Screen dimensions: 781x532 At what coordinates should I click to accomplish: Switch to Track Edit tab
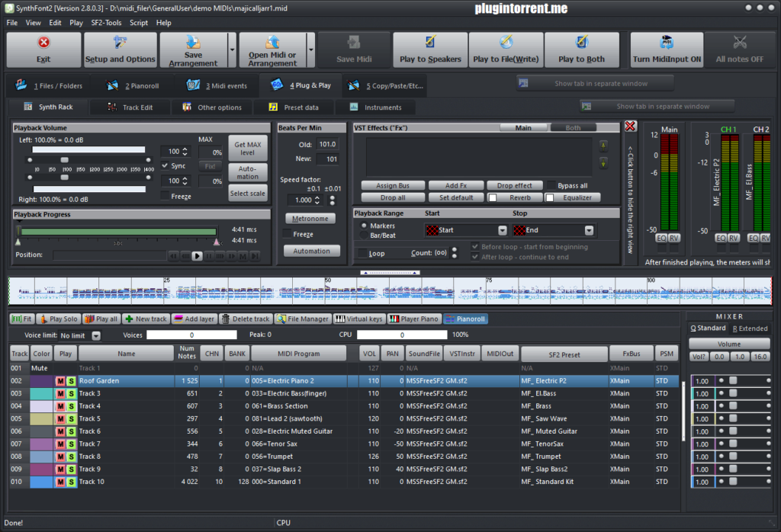pyautogui.click(x=130, y=107)
